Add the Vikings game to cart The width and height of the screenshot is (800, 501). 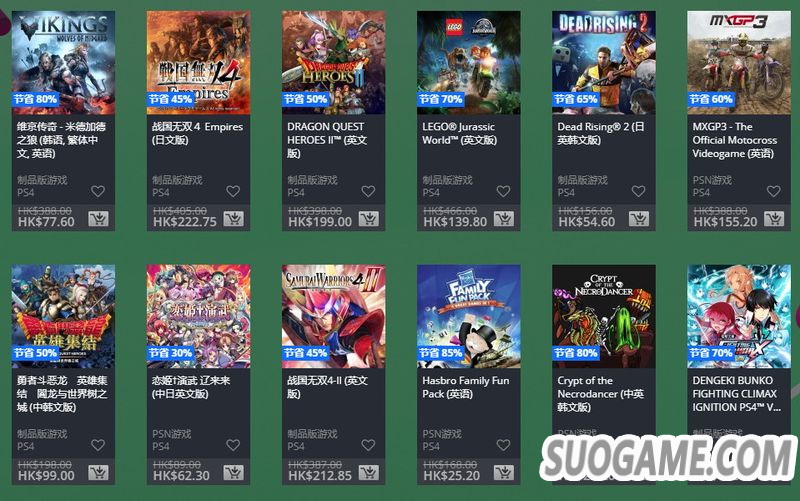click(x=98, y=219)
